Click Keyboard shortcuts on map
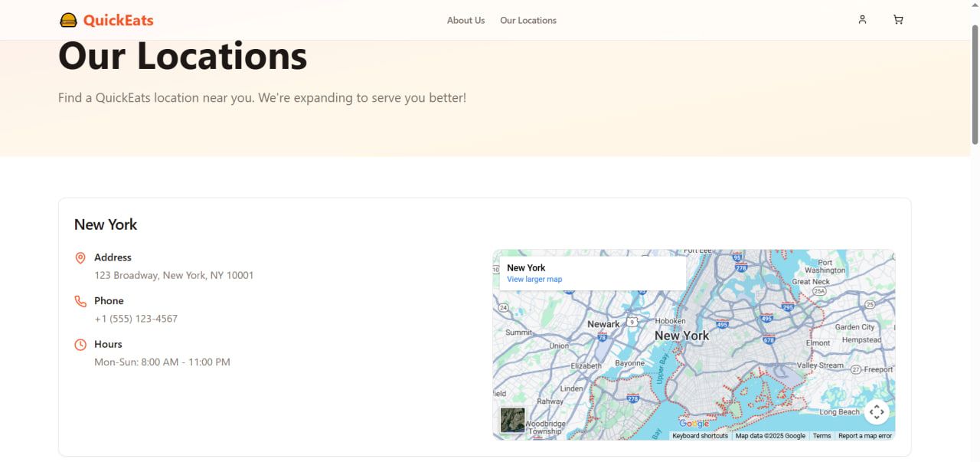Screen dimensions: 980x462 701,436
